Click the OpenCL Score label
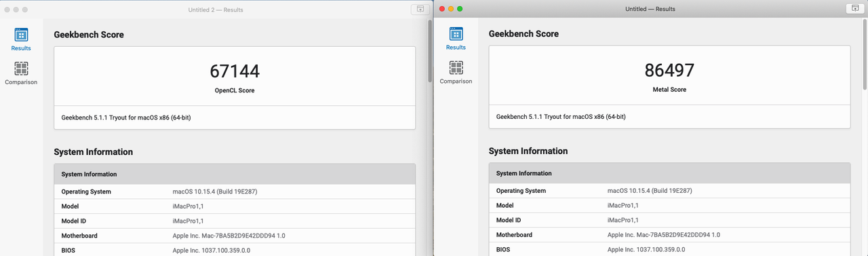This screenshot has height=256, width=868. (x=235, y=90)
